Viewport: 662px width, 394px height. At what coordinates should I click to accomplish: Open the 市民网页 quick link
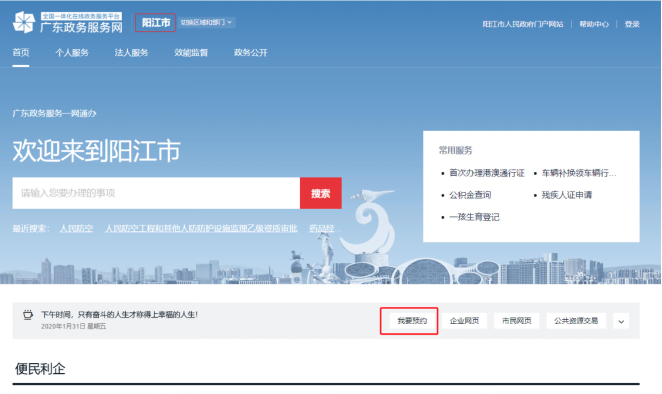(516, 321)
